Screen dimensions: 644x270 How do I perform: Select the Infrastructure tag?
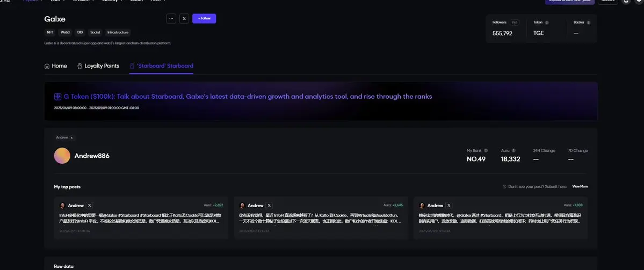pos(118,32)
